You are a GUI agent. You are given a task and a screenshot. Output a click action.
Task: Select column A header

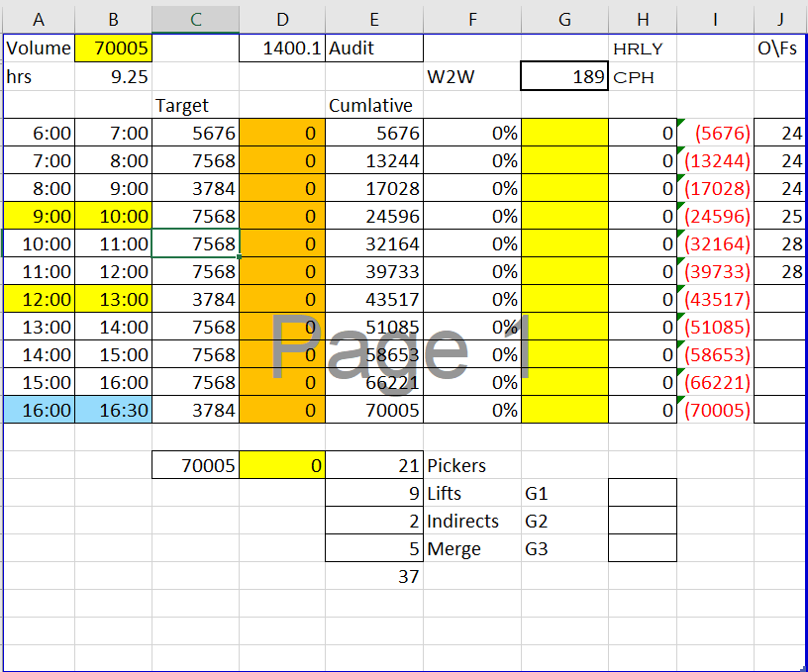click(39, 20)
